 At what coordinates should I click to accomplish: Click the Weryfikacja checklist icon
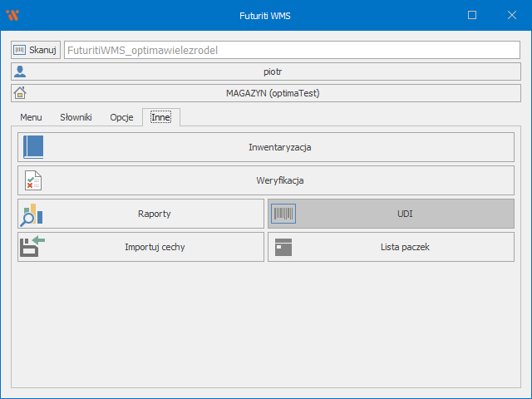click(x=33, y=180)
